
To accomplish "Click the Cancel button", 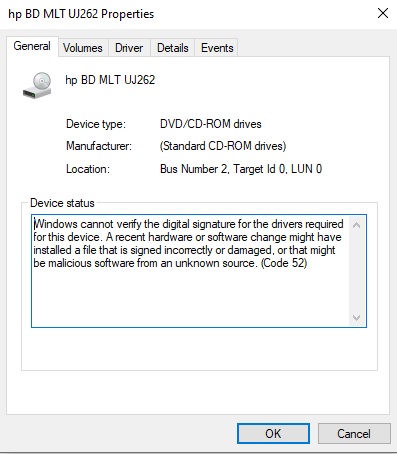I will (x=354, y=433).
